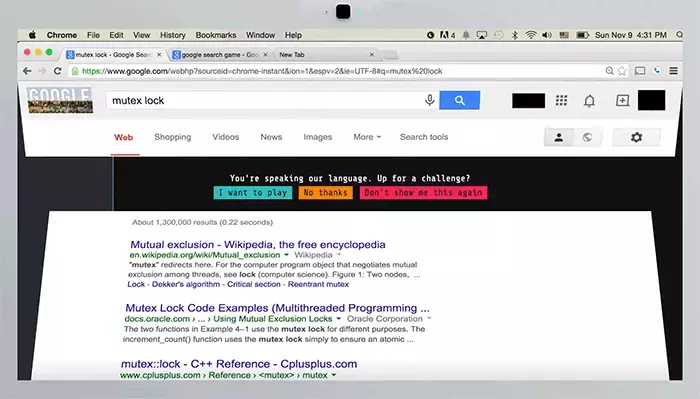Open the notifications bell icon

click(x=589, y=101)
